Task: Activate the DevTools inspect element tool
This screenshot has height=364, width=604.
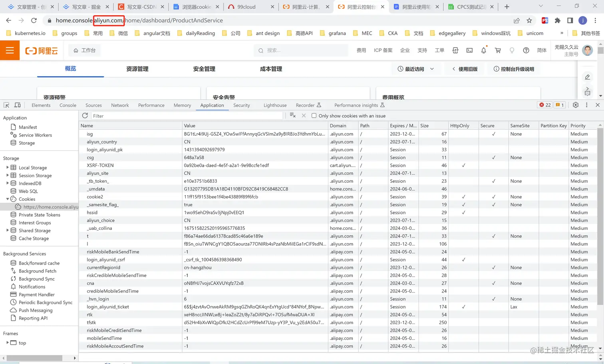Action: pyautogui.click(x=6, y=105)
